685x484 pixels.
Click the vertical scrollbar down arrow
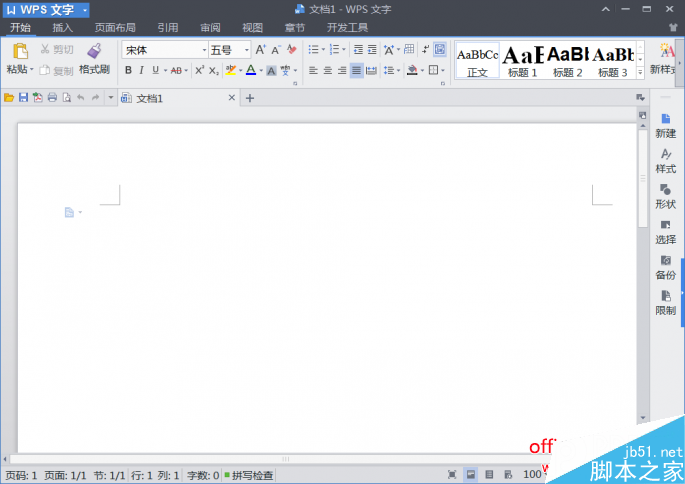tap(643, 416)
